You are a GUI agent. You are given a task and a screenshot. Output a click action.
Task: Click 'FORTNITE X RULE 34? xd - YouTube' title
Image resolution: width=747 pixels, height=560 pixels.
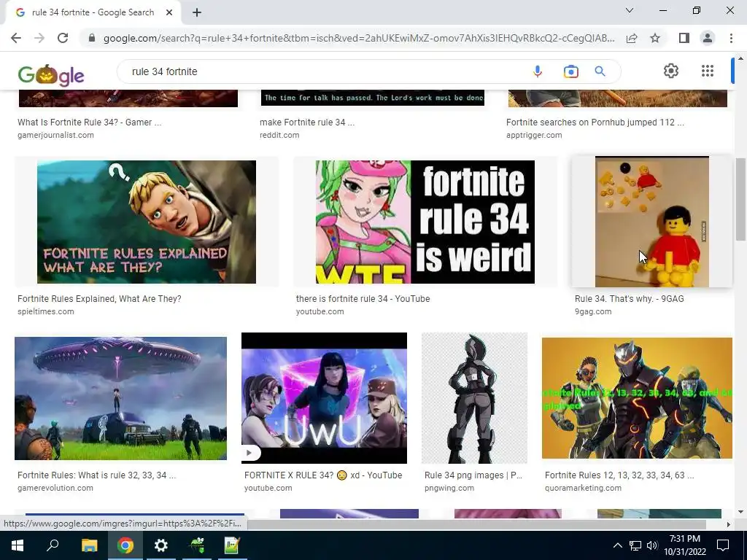[323, 475]
